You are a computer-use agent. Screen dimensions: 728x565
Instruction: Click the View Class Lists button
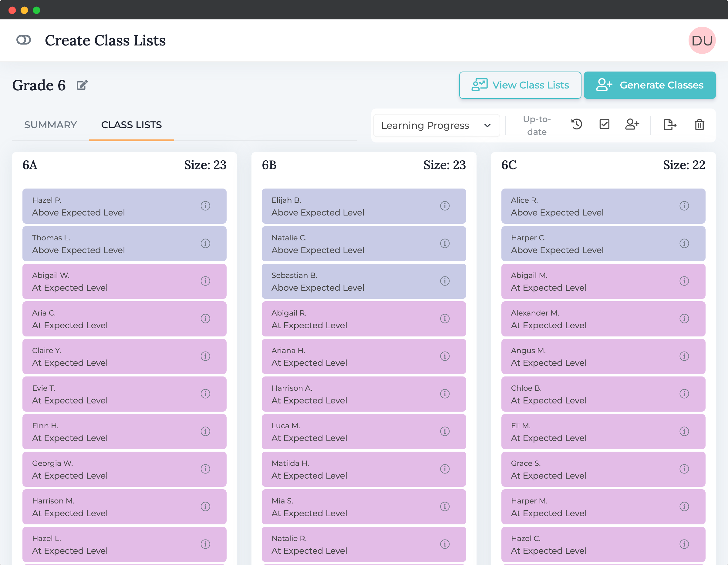point(520,85)
